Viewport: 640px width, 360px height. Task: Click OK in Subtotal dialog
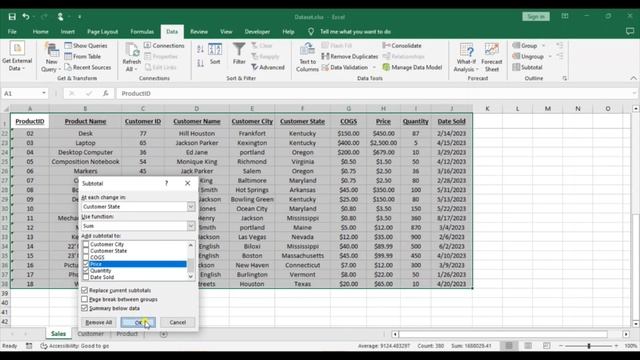pyautogui.click(x=138, y=322)
